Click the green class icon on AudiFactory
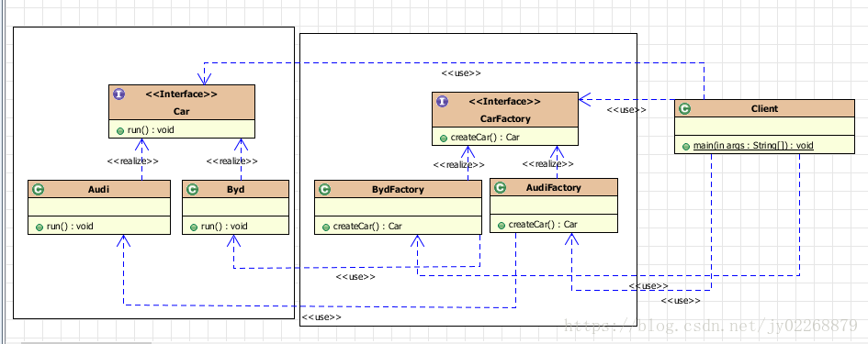868x344 pixels. coord(500,188)
